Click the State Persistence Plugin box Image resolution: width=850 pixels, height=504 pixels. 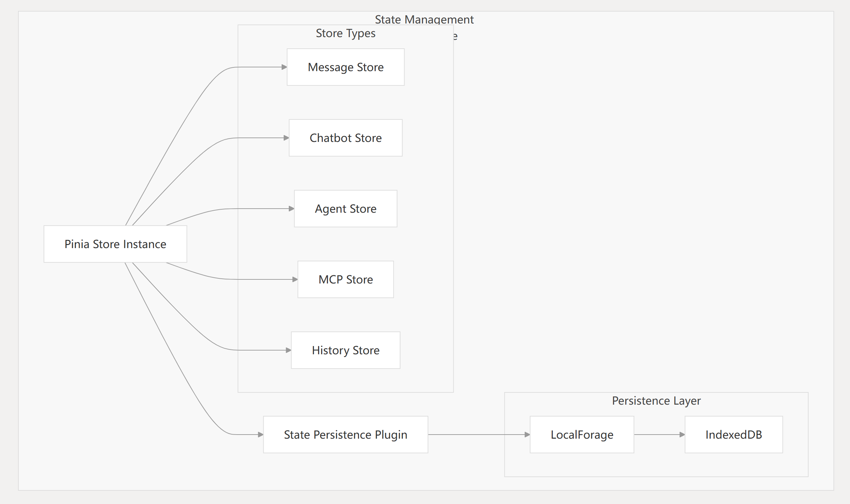(x=345, y=435)
